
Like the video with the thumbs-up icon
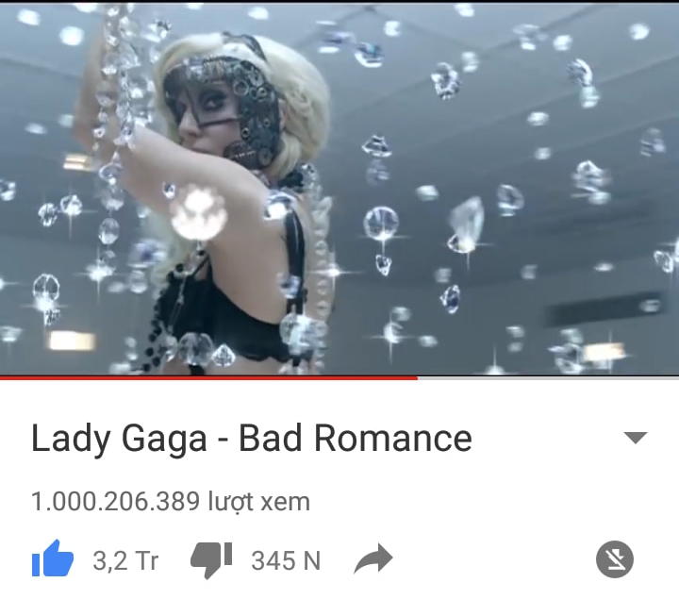pyautogui.click(x=53, y=558)
